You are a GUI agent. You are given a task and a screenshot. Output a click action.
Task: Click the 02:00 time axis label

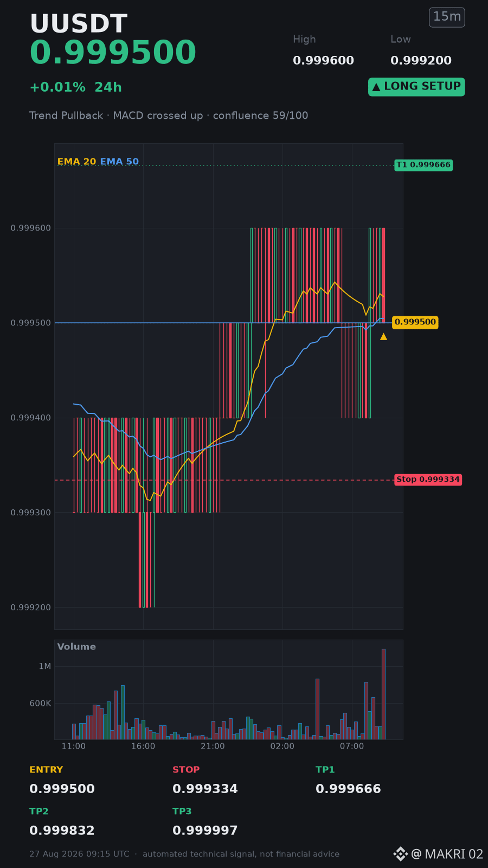coord(282,746)
